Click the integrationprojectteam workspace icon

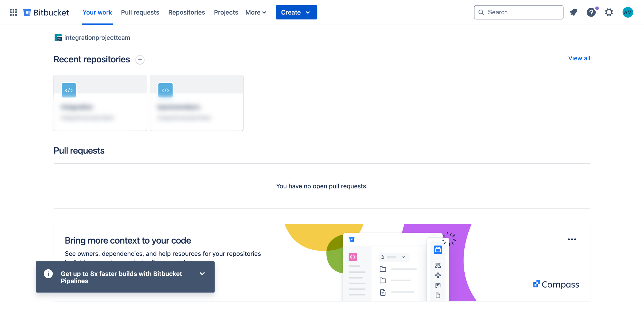pos(58,38)
